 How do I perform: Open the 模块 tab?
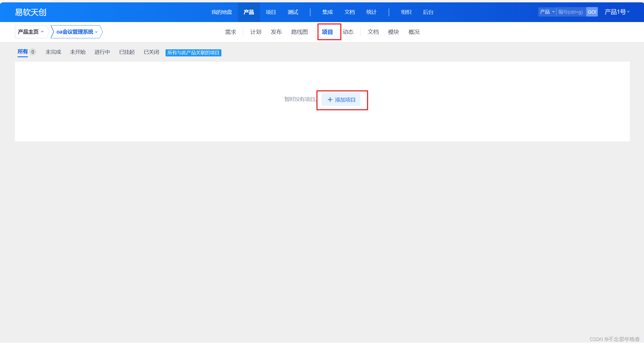pyautogui.click(x=393, y=32)
